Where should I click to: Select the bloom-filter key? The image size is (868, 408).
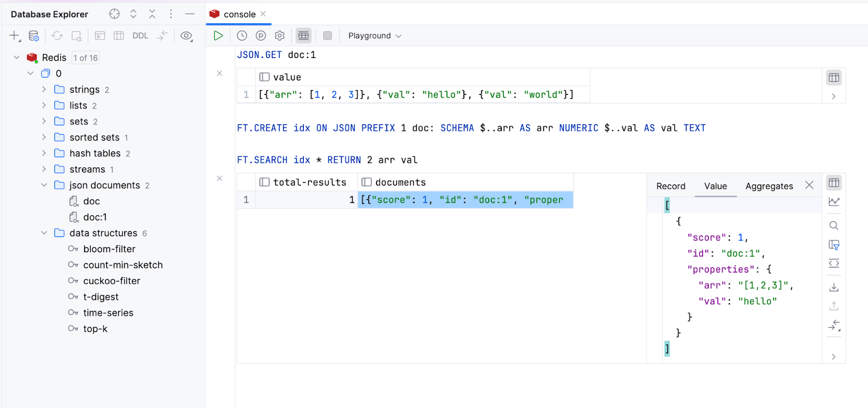(x=109, y=249)
